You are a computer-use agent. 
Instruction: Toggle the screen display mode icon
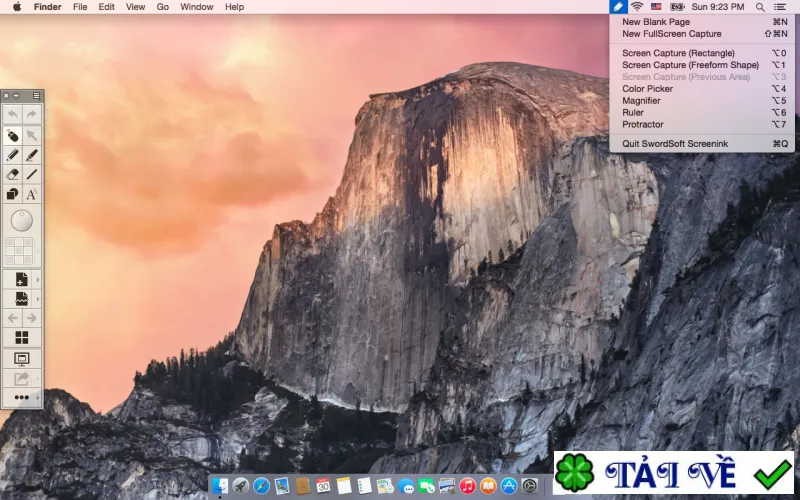22,358
